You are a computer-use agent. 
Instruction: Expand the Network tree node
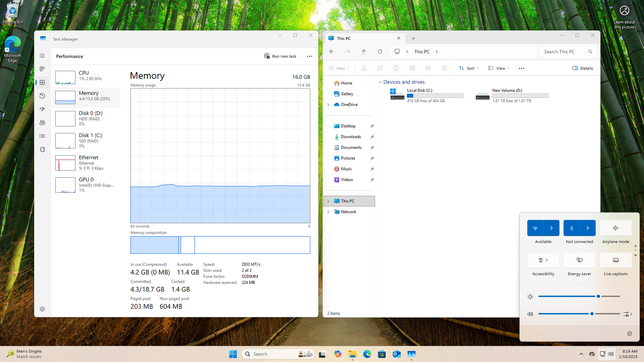[328, 212]
